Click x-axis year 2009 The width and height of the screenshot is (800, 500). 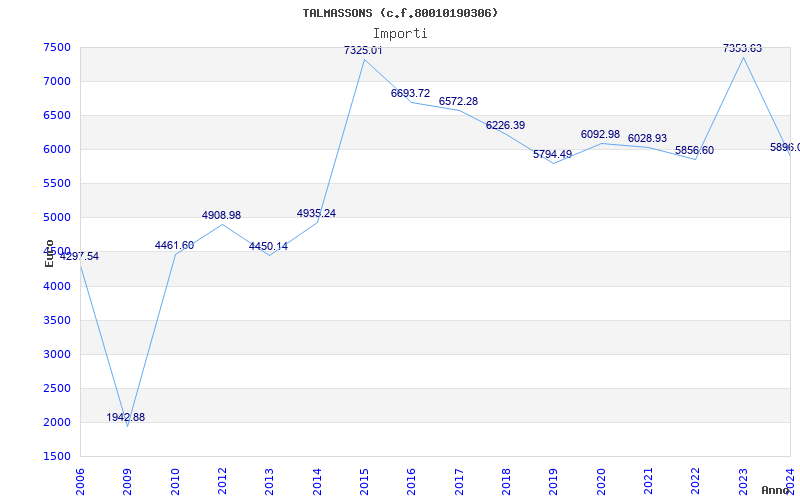(x=128, y=481)
